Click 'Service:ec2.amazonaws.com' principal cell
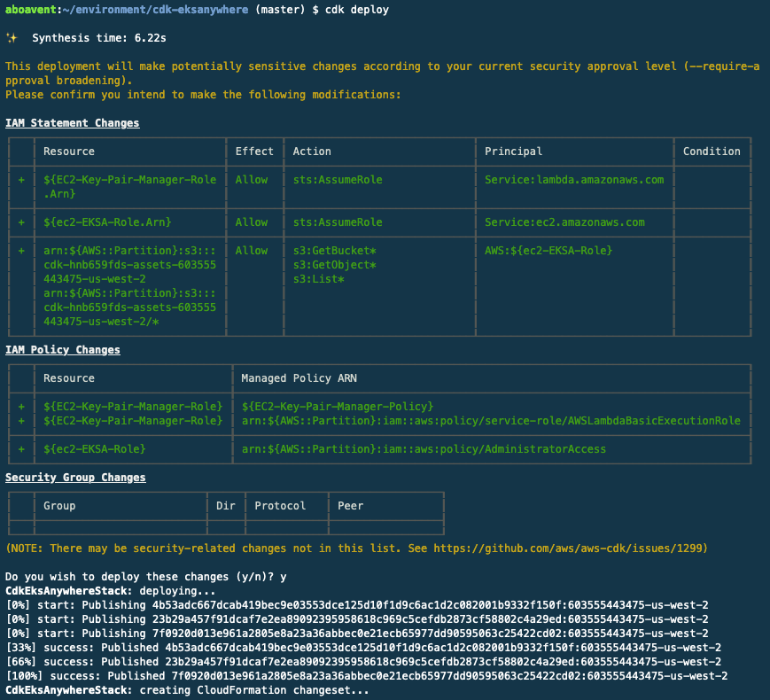The width and height of the screenshot is (770, 700). pos(564,222)
